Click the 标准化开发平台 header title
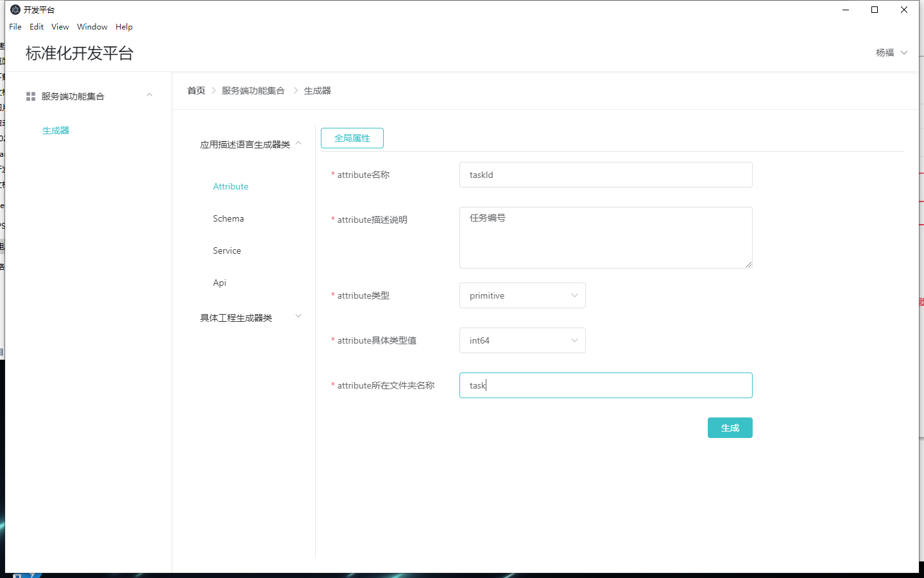The image size is (924, 578). tap(80, 53)
